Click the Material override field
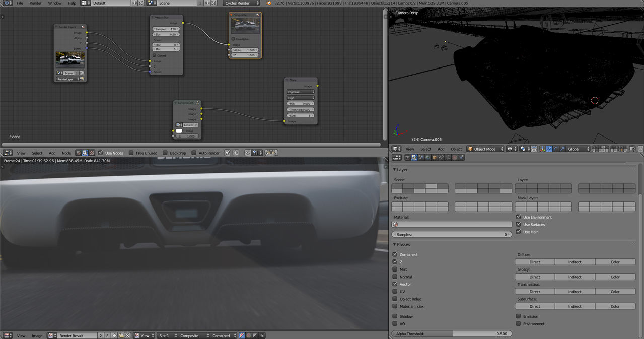 [452, 224]
